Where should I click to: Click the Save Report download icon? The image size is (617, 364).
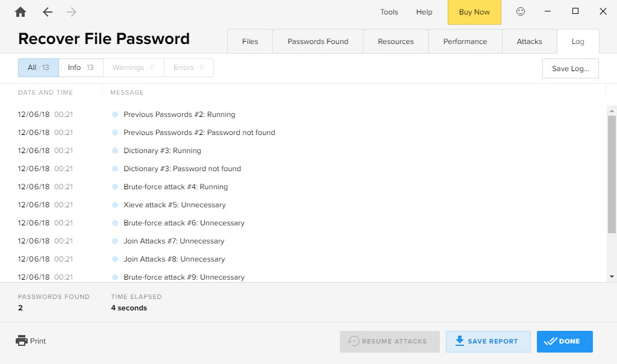click(460, 341)
